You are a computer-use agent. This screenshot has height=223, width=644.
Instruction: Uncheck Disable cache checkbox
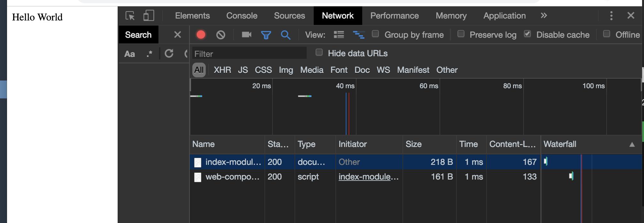pos(527,34)
